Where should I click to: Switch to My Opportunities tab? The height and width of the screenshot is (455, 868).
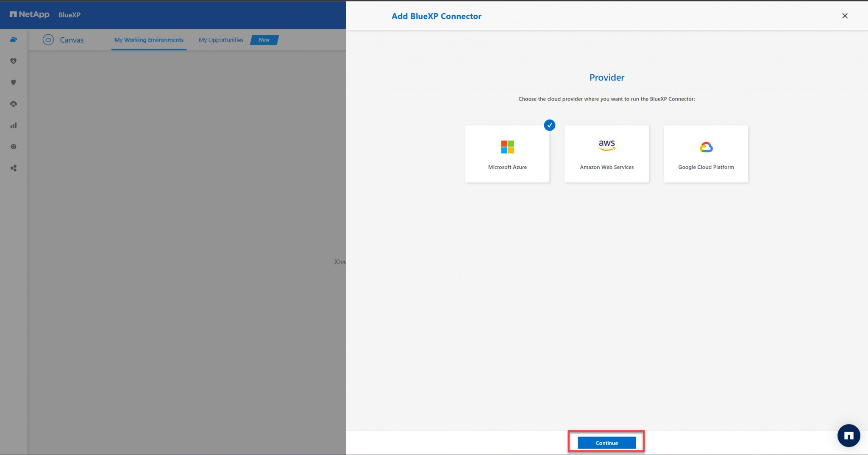[x=220, y=39]
